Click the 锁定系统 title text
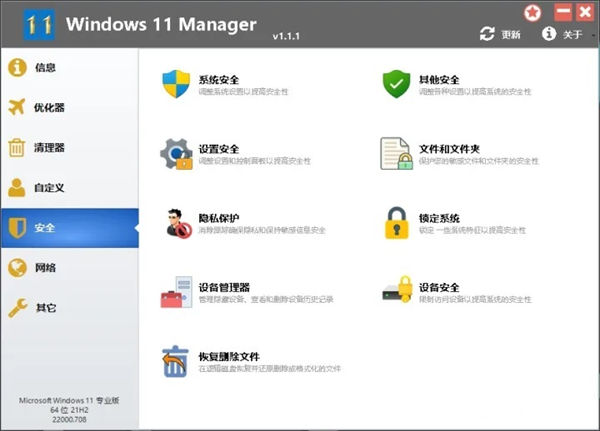Screen dimensions: 600x431 point(439,217)
